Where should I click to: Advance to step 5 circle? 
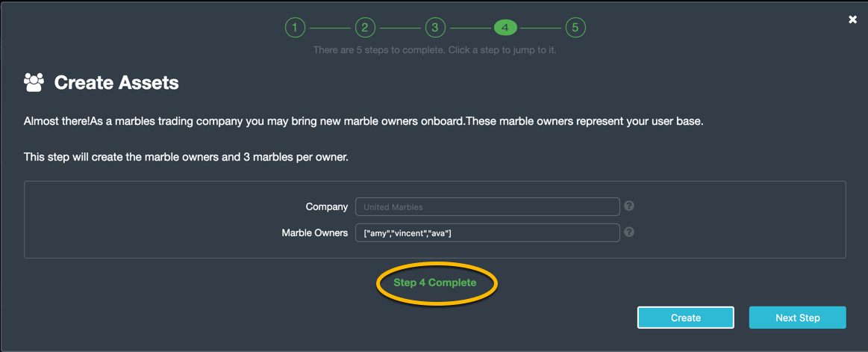click(x=575, y=27)
